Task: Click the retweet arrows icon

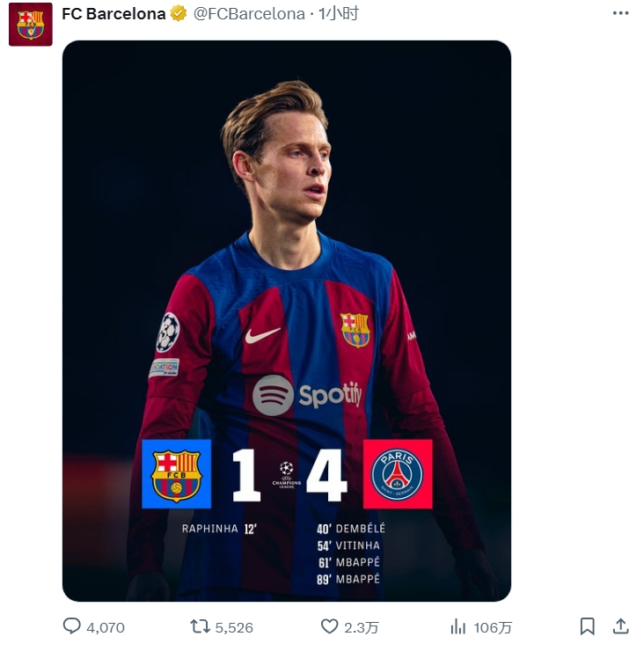Action: pyautogui.click(x=201, y=626)
